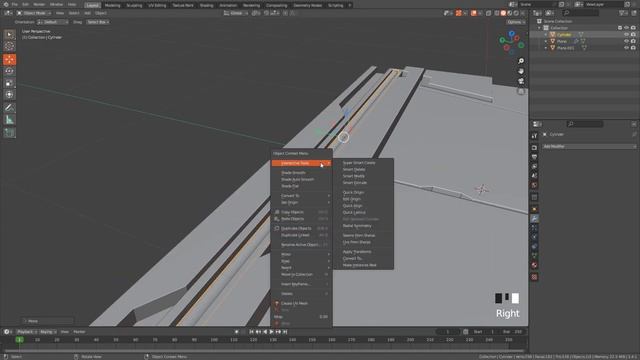
Task: Click the outliner filter funnel icon
Action: click(622, 13)
